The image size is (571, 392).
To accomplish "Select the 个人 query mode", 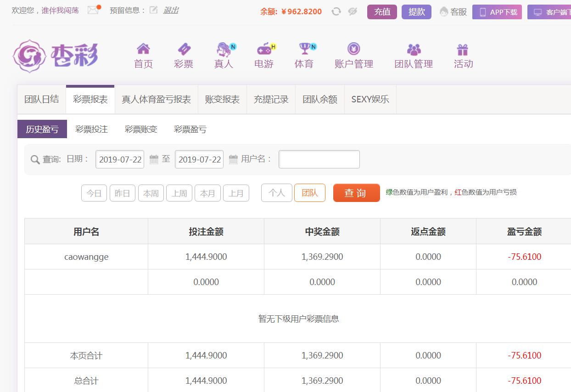I will 276,193.
